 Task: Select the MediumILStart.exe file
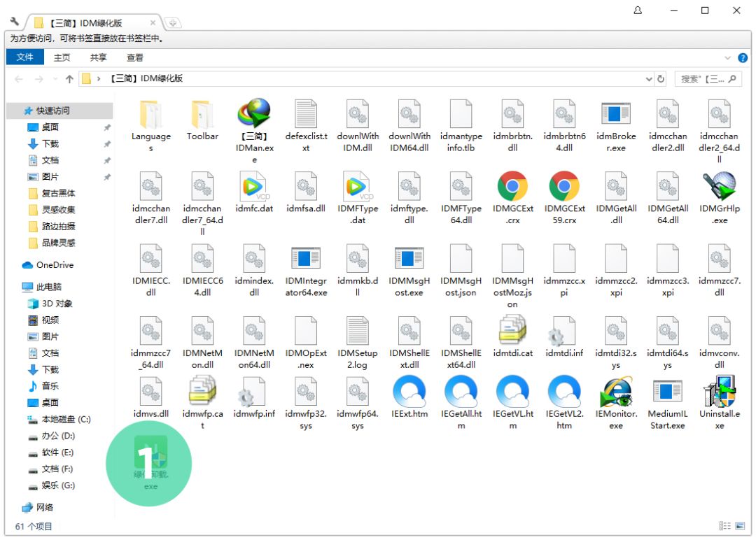pos(666,392)
